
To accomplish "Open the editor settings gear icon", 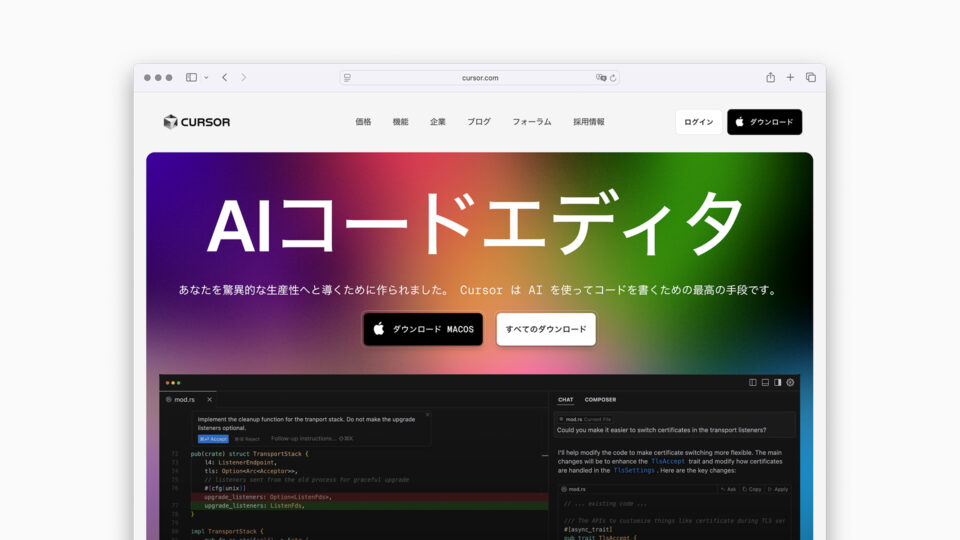I will (790, 382).
